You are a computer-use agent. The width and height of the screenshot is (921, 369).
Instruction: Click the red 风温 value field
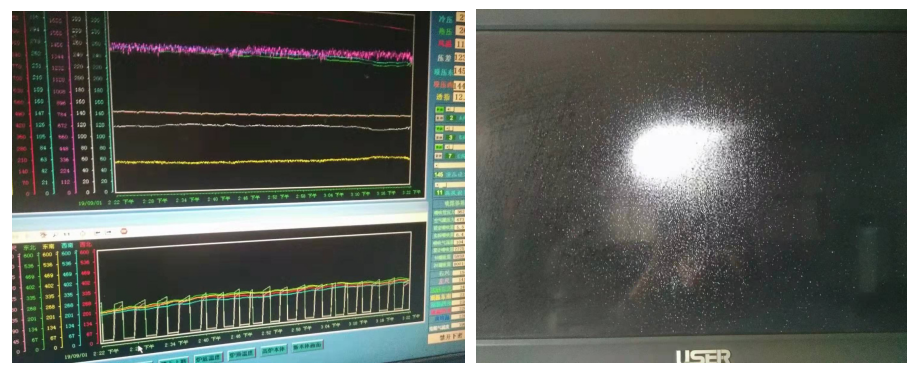459,44
